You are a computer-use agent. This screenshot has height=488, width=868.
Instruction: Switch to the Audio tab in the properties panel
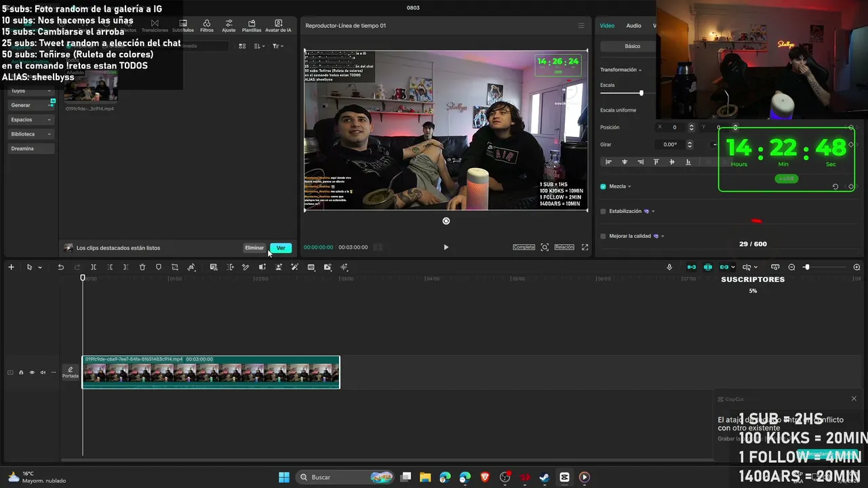(x=633, y=26)
